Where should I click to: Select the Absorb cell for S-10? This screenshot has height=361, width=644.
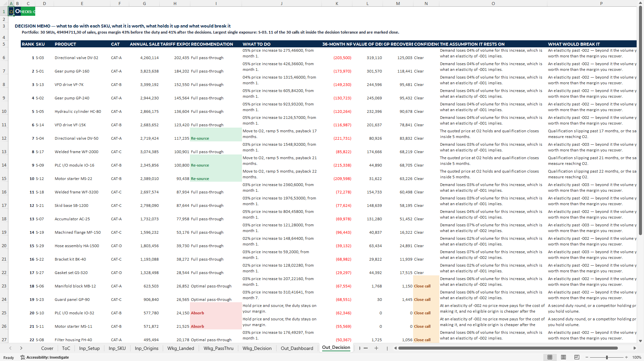coord(216,309)
